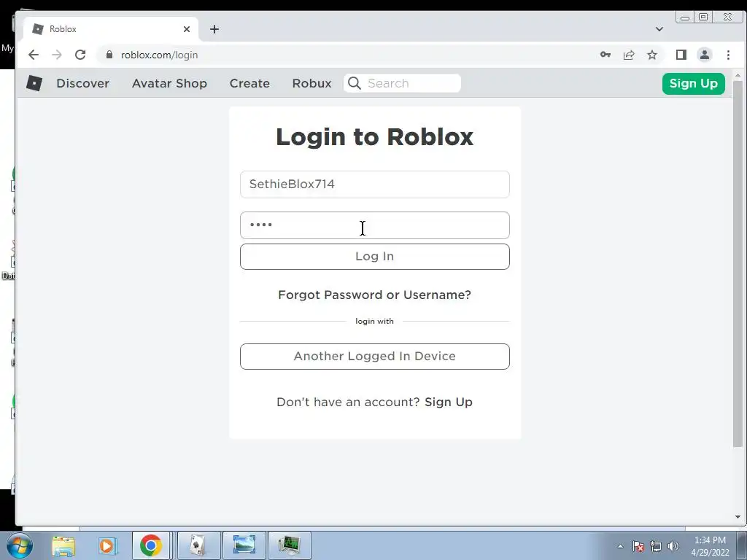This screenshot has width=747, height=560.
Task: Click the Action Center flag icon
Action: pos(638,546)
